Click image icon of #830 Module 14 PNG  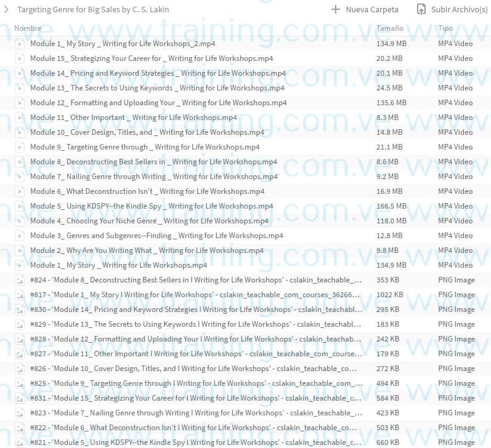point(20,310)
